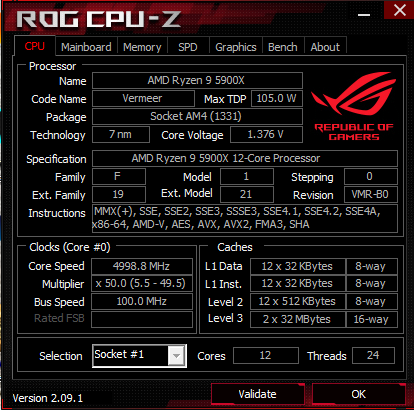Click the Specification text field
Viewport: 414px width, 410px height.
pyautogui.click(x=245, y=158)
